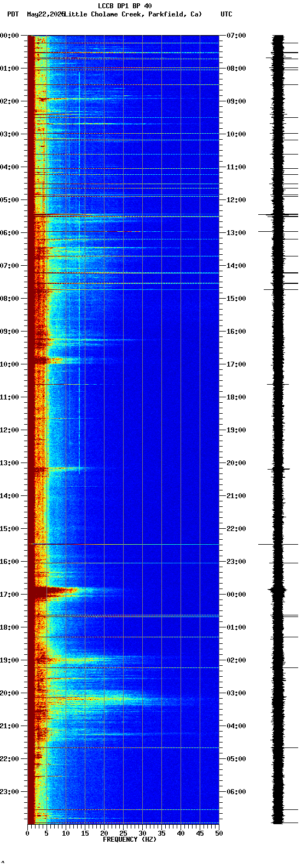
Task: Click the 'UTC' header label
Action: [x=226, y=14]
